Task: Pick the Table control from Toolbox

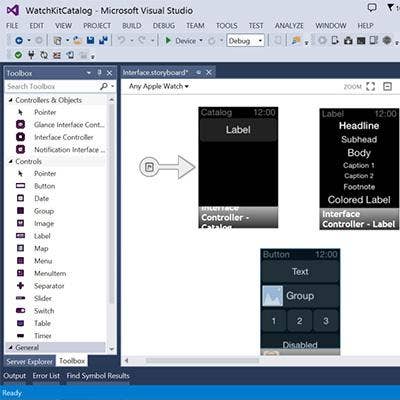Action: [42, 323]
